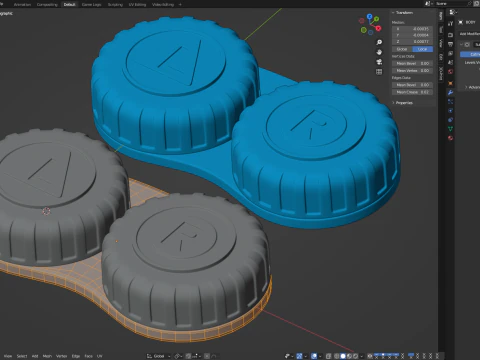480x360 pixels.
Task: Open the Object properties orange square icon
Action: [450, 83]
